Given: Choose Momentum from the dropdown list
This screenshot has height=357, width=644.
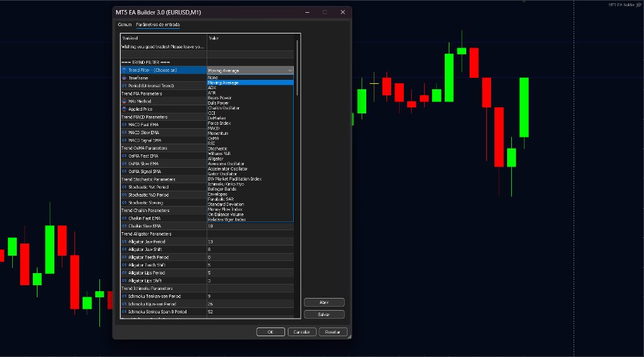Looking at the screenshot, I should [250, 133].
